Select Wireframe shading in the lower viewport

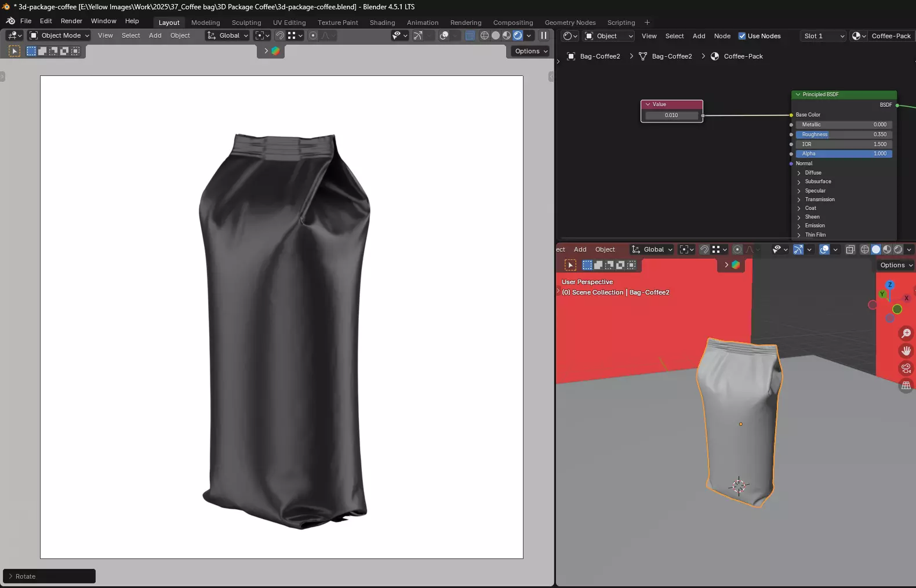click(865, 249)
